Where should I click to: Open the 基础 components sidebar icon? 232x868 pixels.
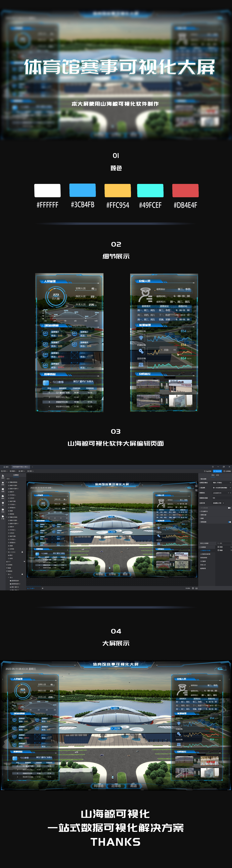coord(3,476)
